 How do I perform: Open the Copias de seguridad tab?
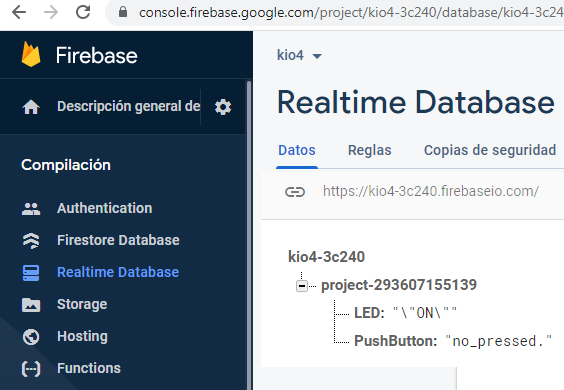[x=490, y=150]
